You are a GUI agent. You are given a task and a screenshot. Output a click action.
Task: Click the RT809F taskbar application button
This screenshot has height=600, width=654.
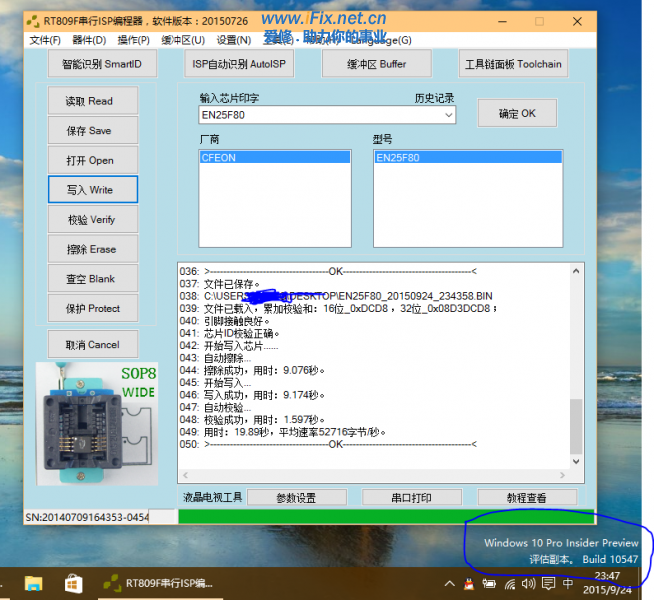pos(160,583)
